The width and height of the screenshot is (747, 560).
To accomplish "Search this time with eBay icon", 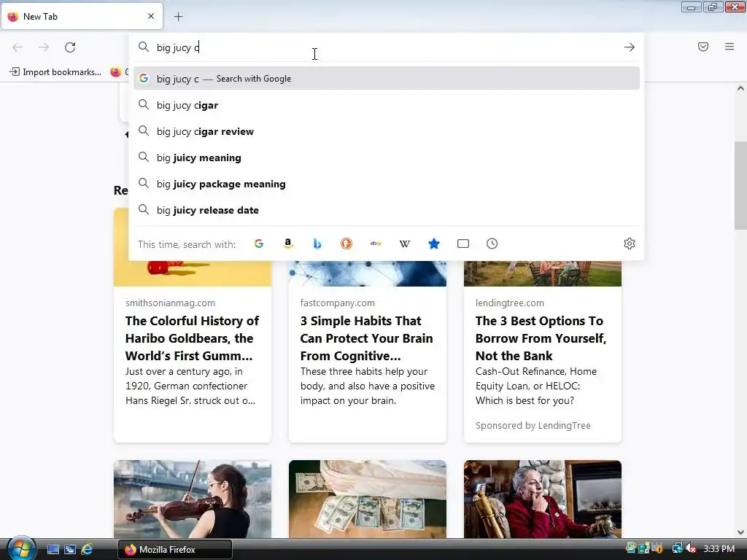I will point(376,244).
